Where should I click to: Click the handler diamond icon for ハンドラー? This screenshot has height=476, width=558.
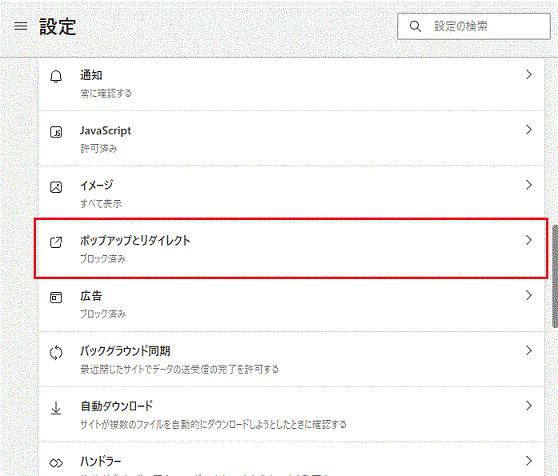[56, 463]
